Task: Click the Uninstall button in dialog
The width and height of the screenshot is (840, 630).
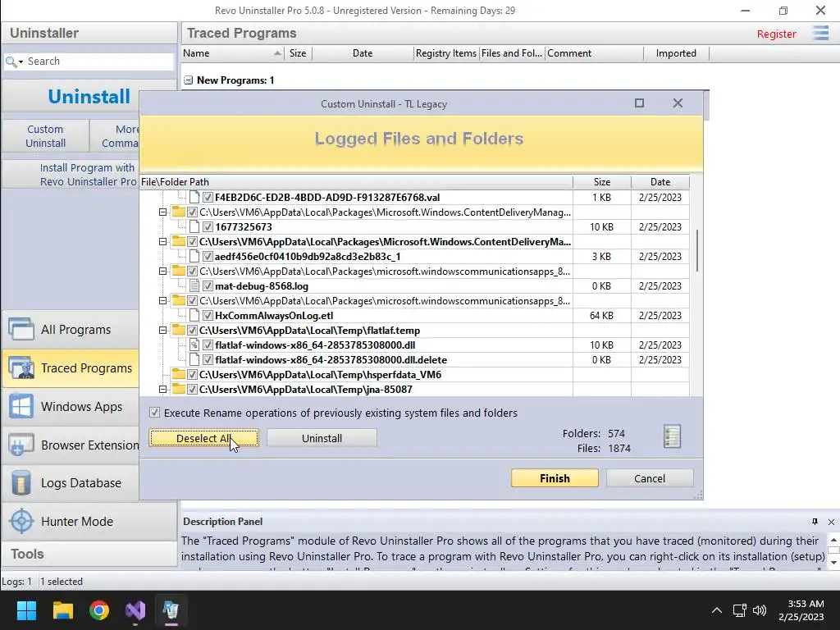Action: click(322, 438)
